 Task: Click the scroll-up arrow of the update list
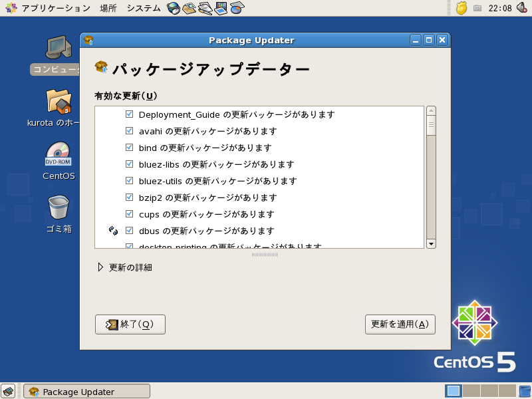tap(431, 110)
